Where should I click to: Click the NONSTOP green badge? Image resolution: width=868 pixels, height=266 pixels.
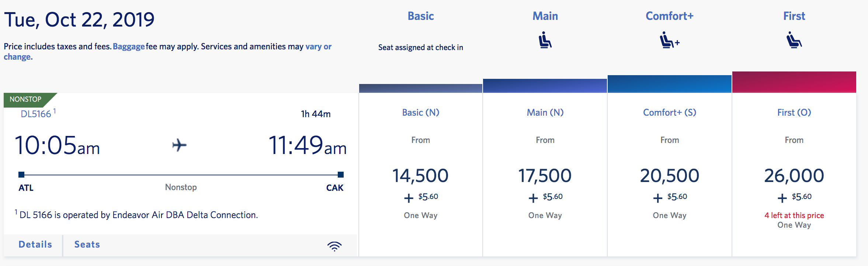coord(26,99)
